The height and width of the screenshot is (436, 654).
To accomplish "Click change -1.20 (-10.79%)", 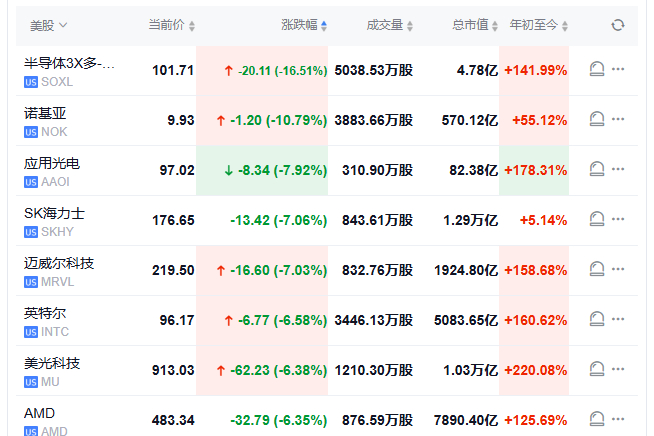I will coord(279,121).
